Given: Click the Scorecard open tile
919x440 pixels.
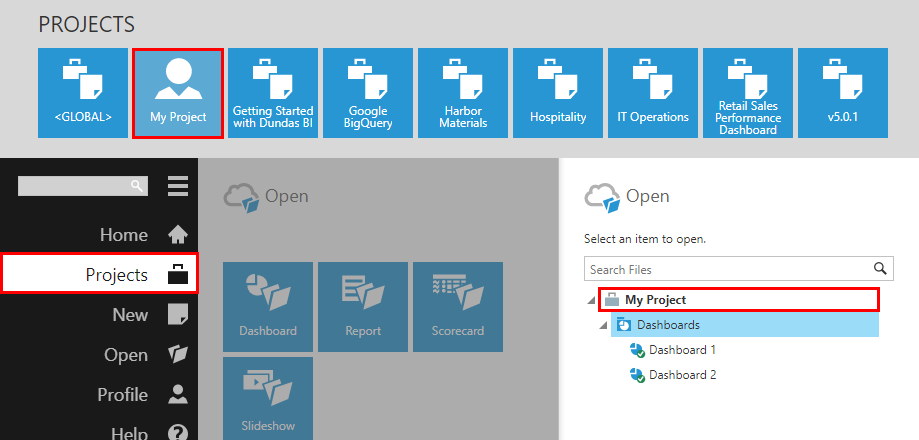Looking at the screenshot, I should click(x=458, y=307).
